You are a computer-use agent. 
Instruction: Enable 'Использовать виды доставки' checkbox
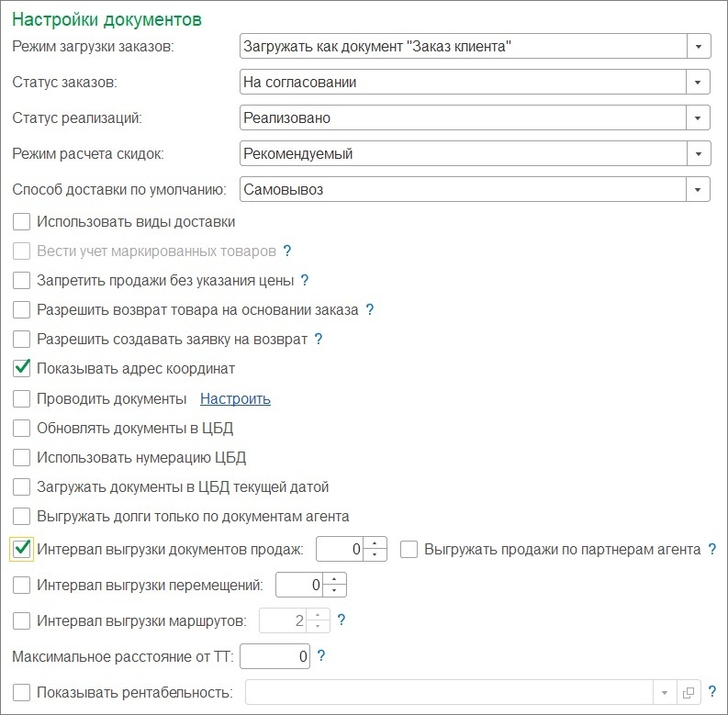pos(23,221)
